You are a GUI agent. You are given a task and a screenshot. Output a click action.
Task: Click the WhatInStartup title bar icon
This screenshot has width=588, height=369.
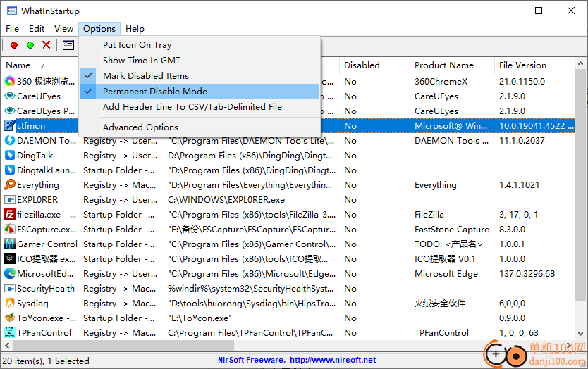click(x=11, y=11)
